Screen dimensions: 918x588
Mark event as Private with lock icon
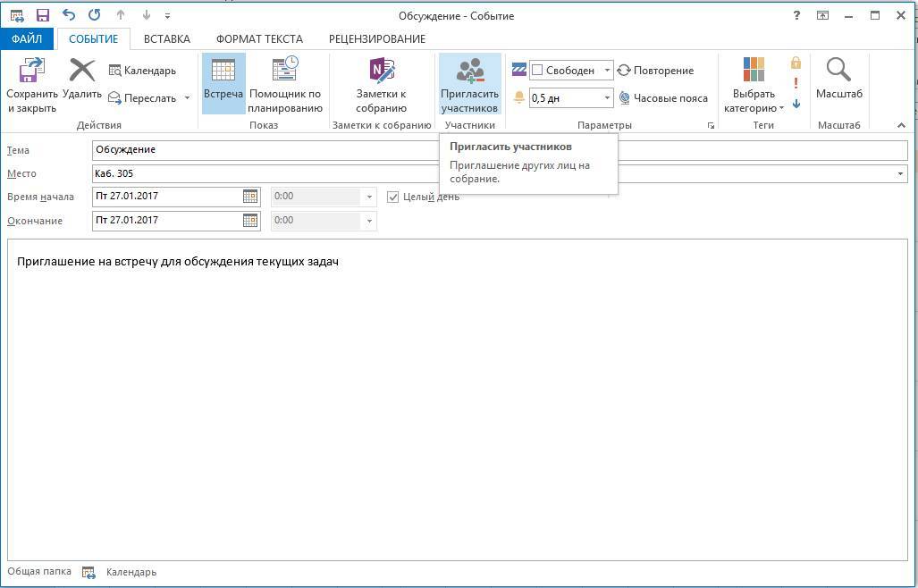coord(796,63)
